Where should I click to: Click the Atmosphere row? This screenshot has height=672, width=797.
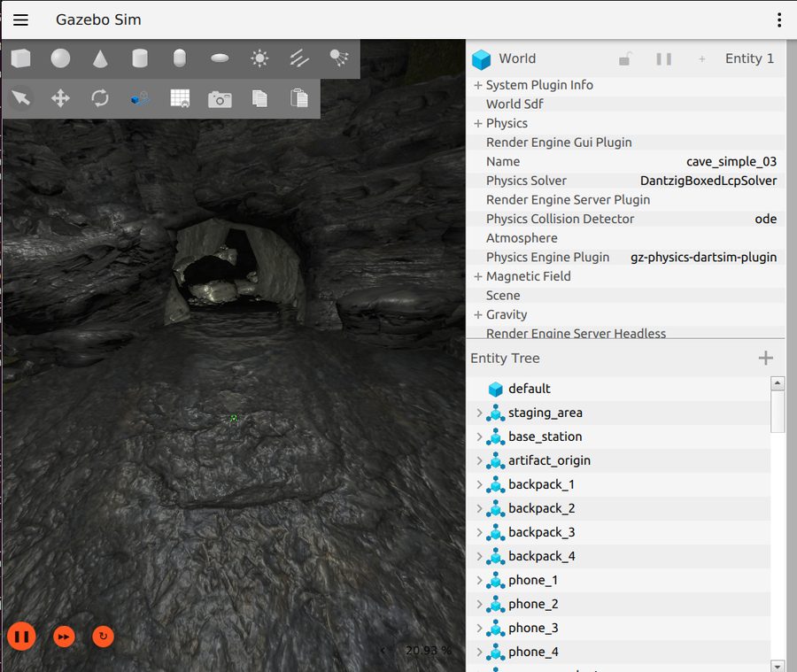point(626,238)
